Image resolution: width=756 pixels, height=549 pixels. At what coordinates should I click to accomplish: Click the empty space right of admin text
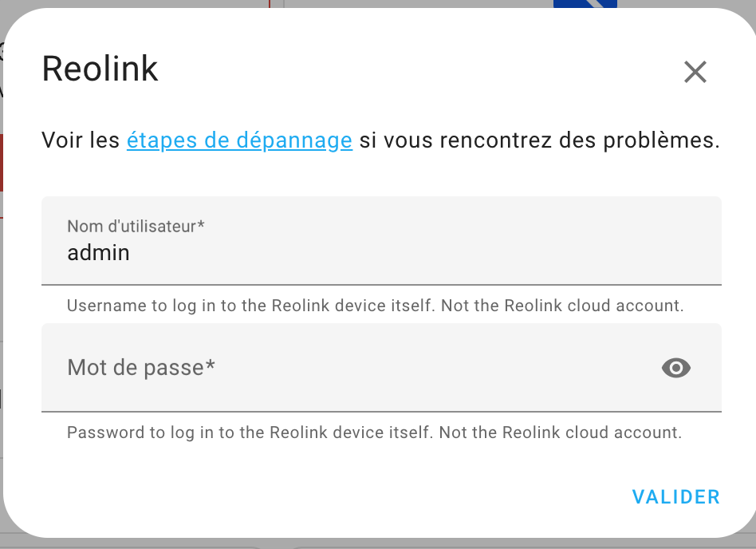point(424,253)
